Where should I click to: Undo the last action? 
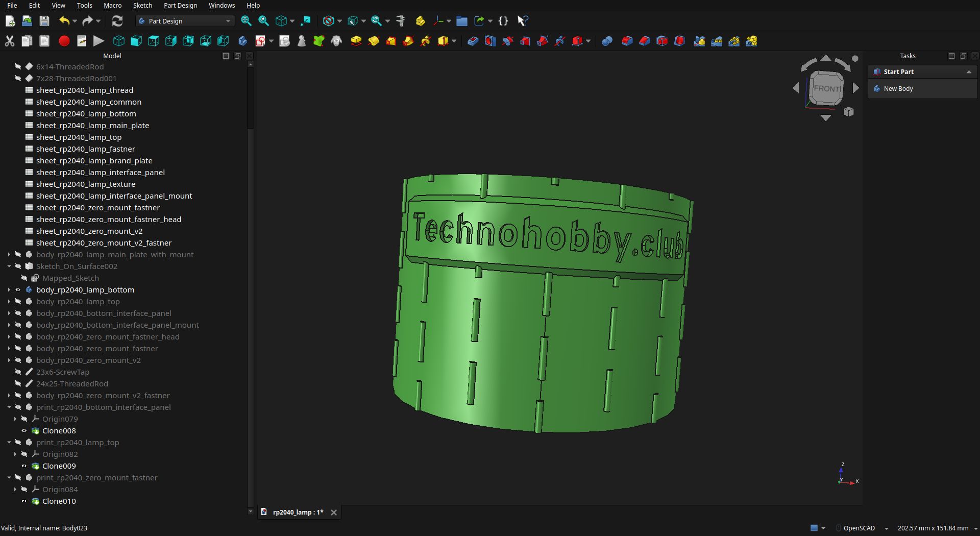click(x=64, y=21)
